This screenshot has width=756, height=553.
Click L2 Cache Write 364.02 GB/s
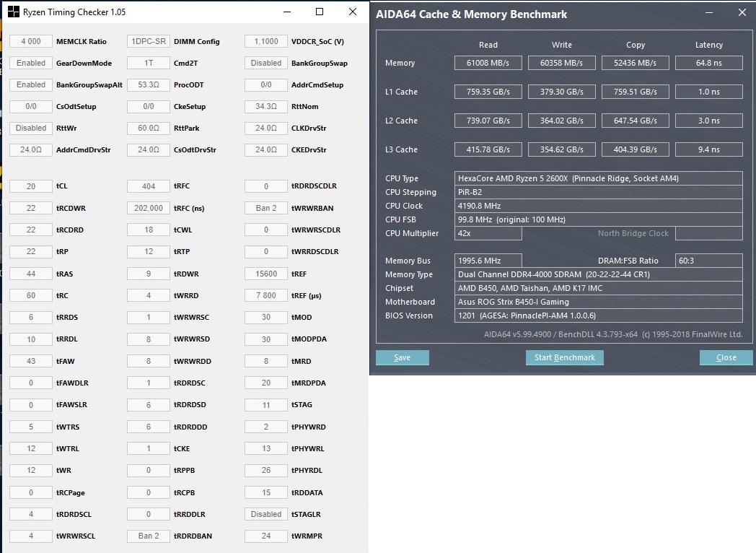[562, 121]
